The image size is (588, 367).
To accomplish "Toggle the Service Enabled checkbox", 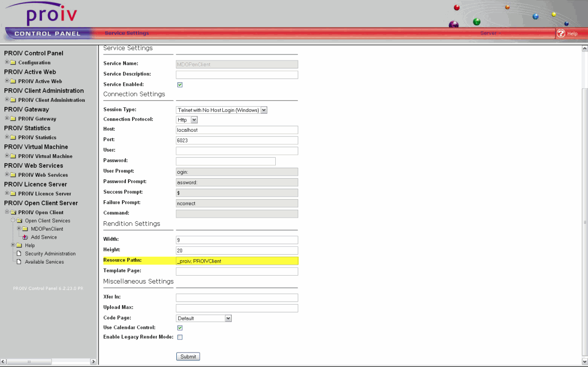I will click(180, 85).
